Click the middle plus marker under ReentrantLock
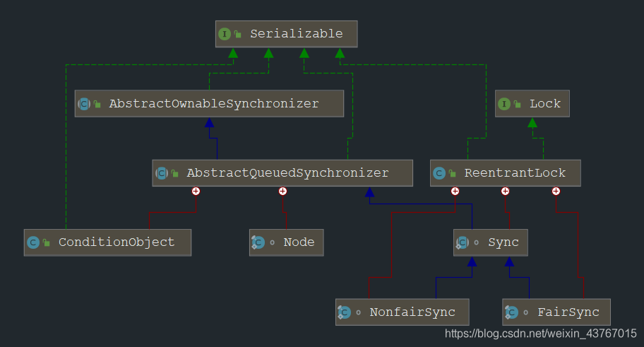 coord(505,191)
